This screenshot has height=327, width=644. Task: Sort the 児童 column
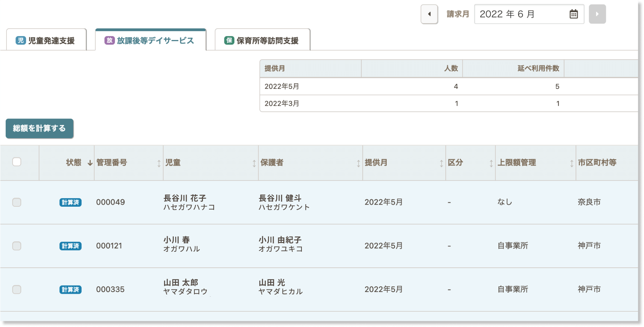pyautogui.click(x=254, y=163)
